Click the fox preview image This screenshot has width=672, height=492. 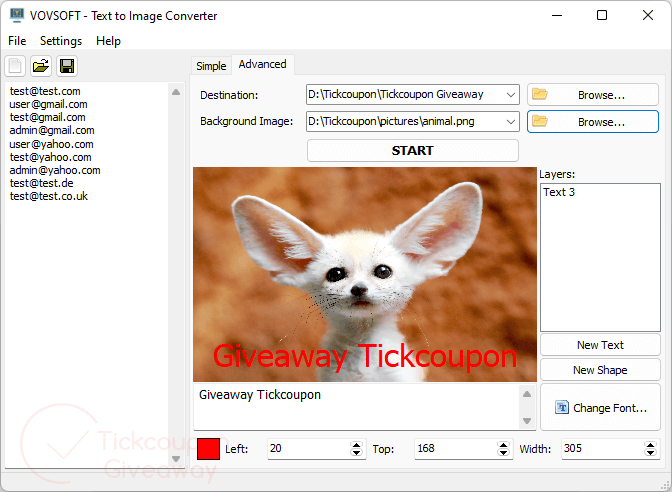[x=365, y=274]
